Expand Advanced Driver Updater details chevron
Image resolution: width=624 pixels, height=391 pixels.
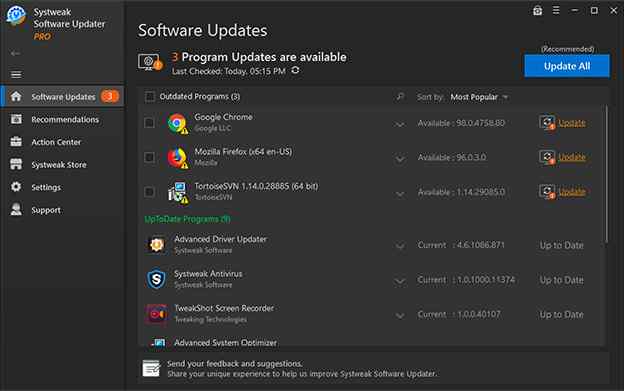(x=400, y=246)
